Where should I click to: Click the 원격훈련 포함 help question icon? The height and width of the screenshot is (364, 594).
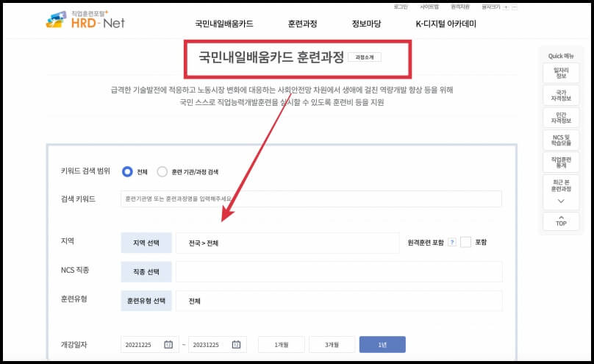tap(452, 243)
